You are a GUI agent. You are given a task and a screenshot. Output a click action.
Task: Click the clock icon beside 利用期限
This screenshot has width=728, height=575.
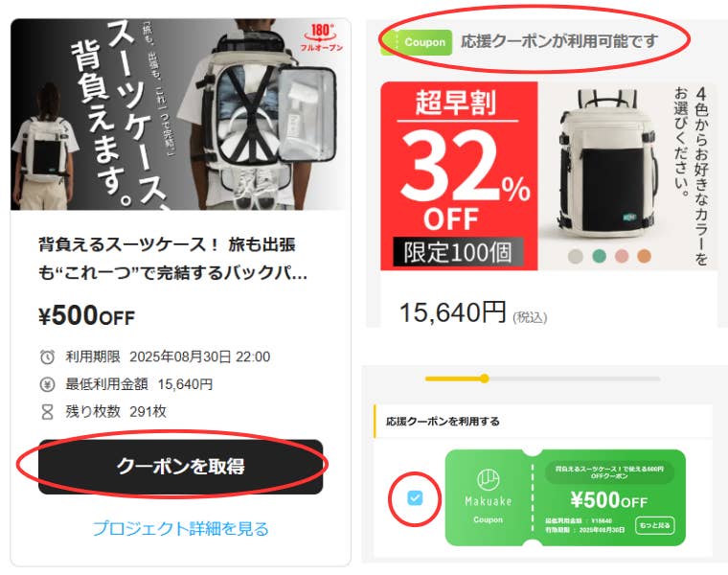click(x=47, y=357)
